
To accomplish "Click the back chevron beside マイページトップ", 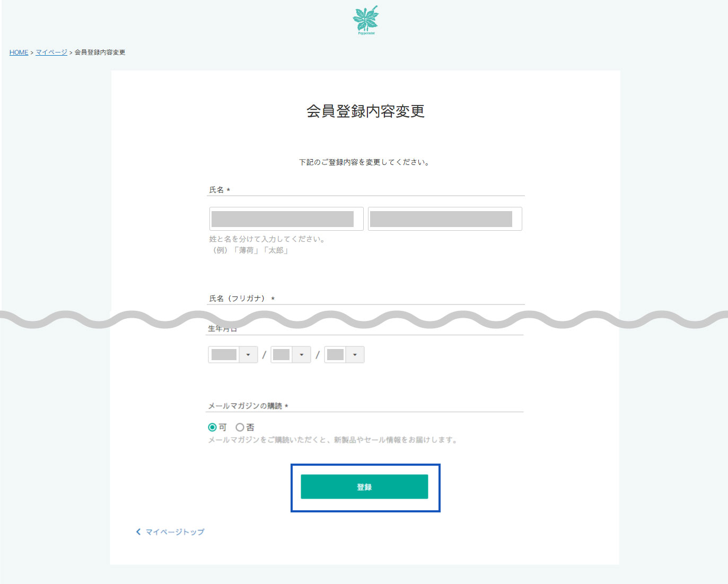I will (138, 531).
